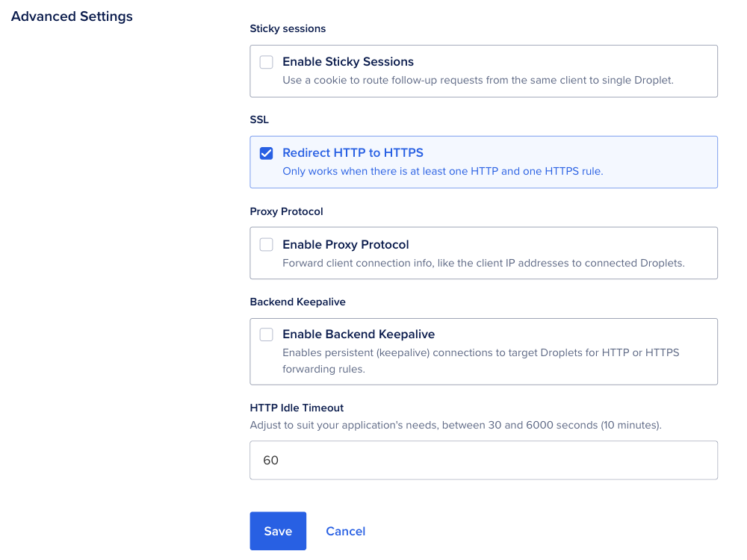Enable Proxy Protocol checkbox
Screen dimensions: 747x560
(x=267, y=244)
